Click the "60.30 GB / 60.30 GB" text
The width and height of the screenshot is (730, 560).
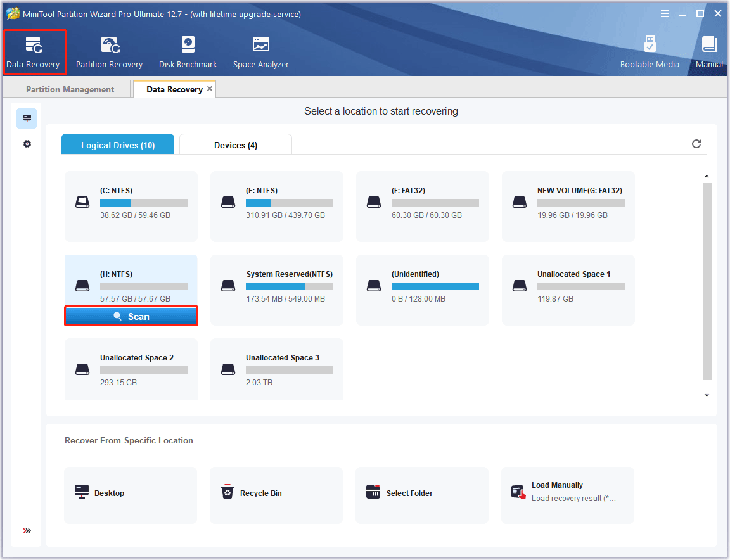tap(426, 215)
